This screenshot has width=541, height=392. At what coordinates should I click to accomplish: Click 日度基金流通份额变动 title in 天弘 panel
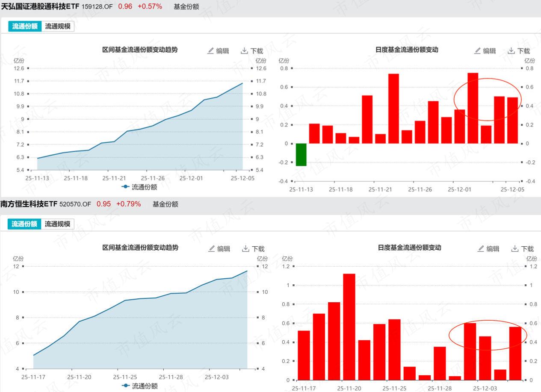407,50
